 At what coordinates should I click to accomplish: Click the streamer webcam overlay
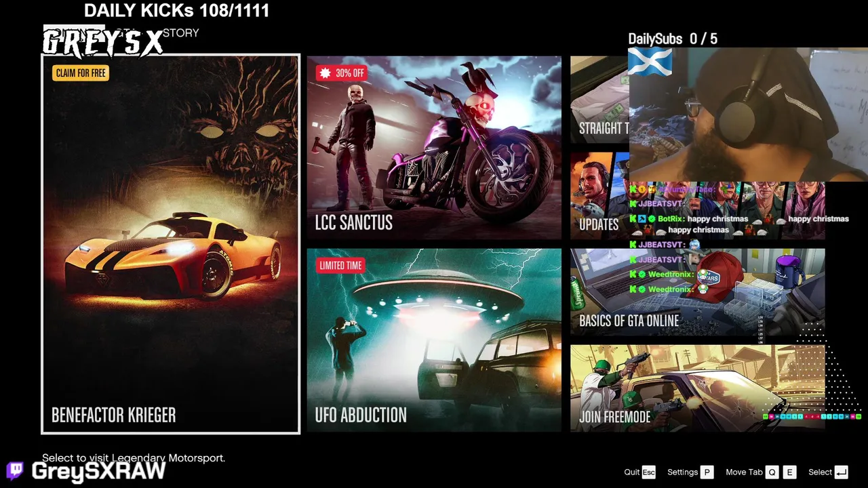(x=749, y=114)
